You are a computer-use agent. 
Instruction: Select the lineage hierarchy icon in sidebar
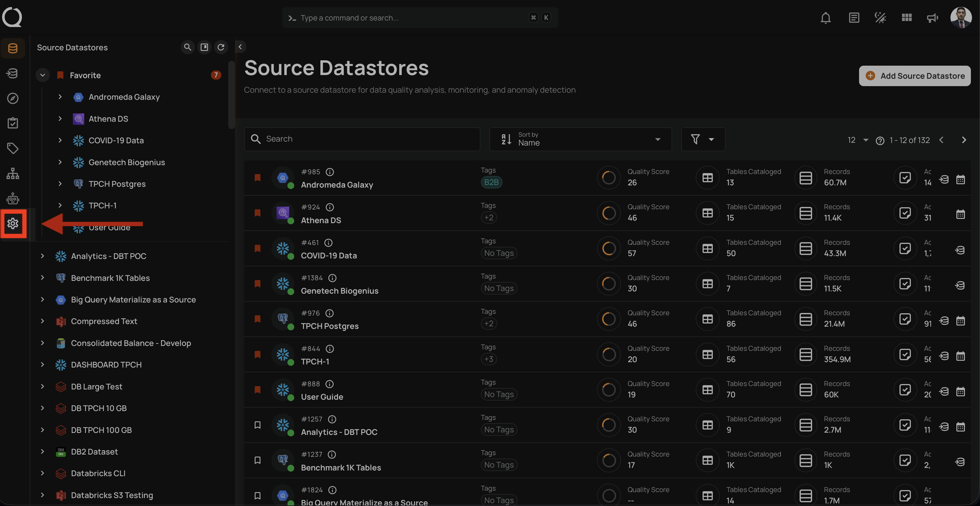point(13,173)
